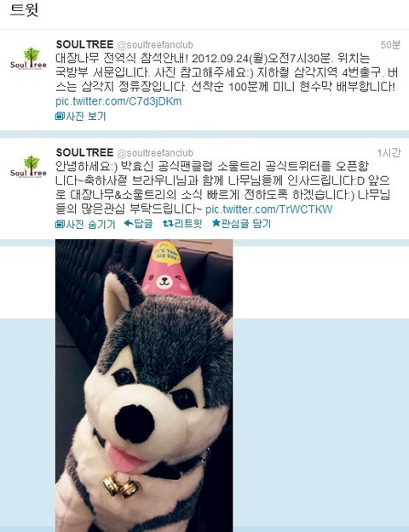The image size is (409, 532).
Task: Click photo icon beside 사진 보기
Action: pos(60,117)
